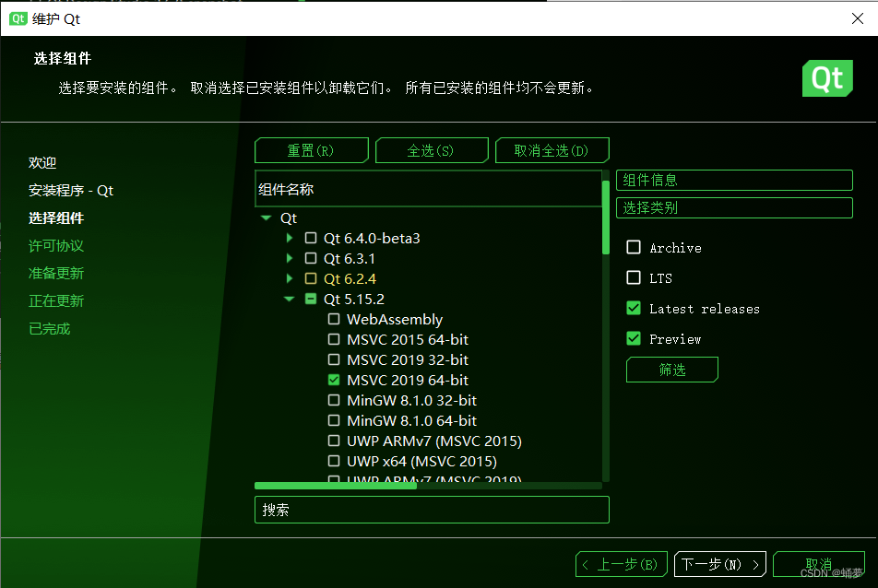Focus the 搜索 search field
The image size is (878, 588).
(x=432, y=510)
